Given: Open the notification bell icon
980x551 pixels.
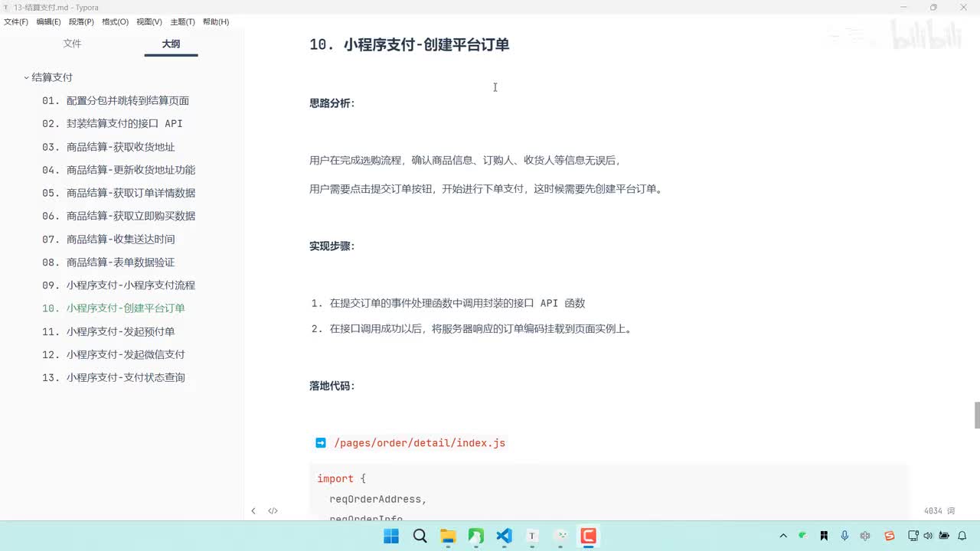Looking at the screenshot, I should pyautogui.click(x=963, y=536).
